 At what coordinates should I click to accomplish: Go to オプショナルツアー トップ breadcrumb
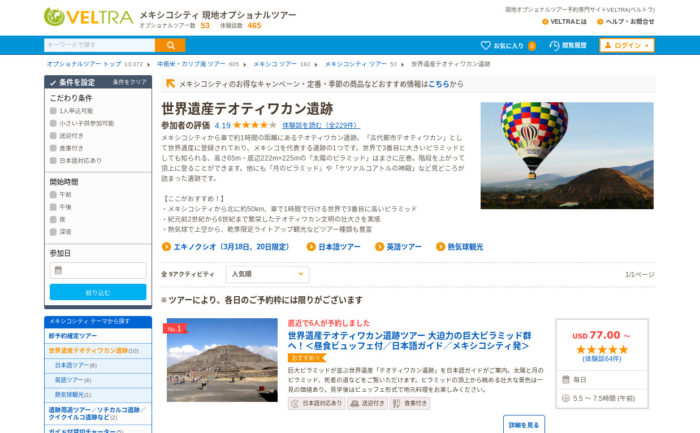(84, 64)
